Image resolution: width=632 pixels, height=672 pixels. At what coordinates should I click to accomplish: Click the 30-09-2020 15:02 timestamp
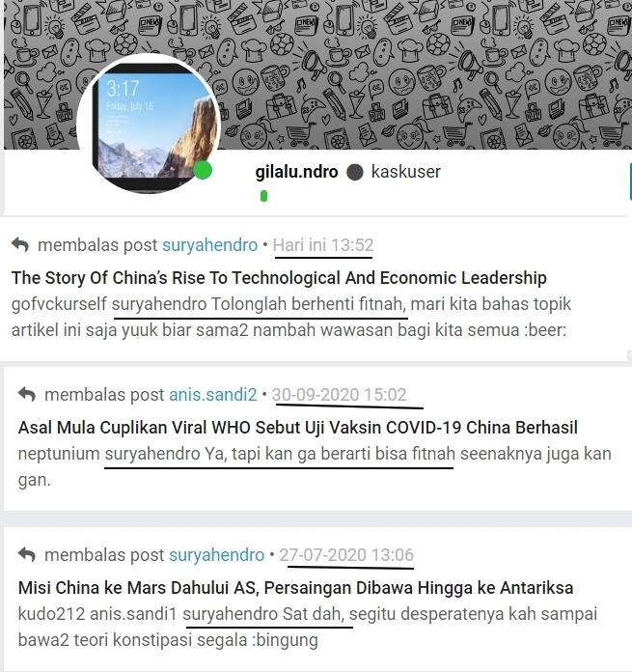pyautogui.click(x=339, y=395)
